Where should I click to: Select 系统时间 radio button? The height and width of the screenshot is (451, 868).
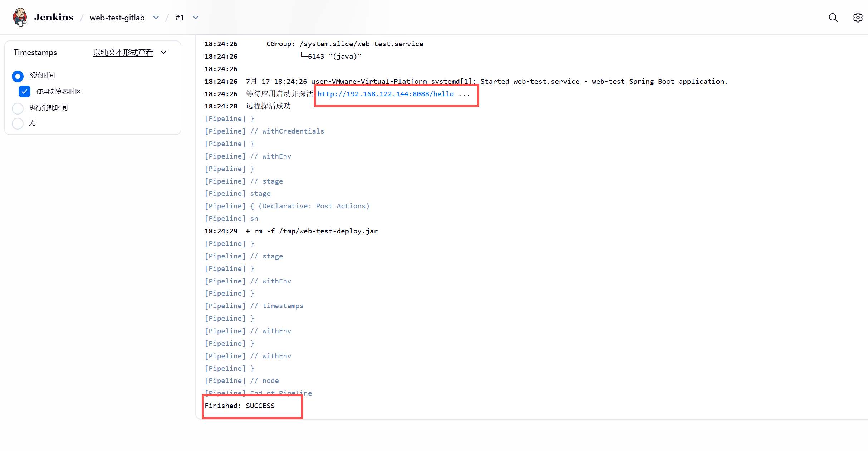coord(18,76)
